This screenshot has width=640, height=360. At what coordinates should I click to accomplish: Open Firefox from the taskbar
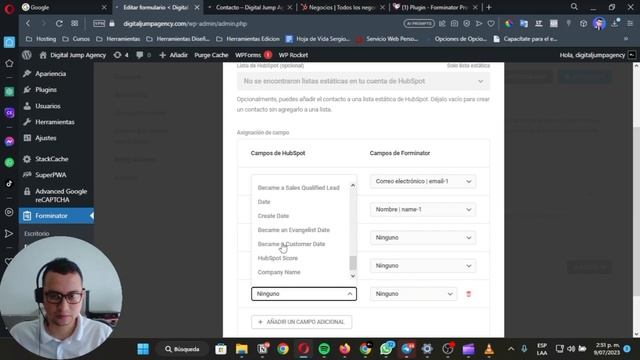tap(344, 349)
